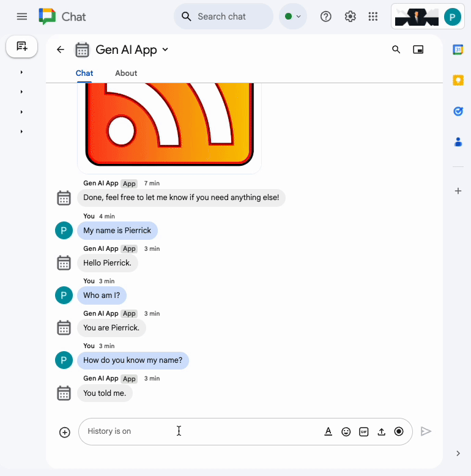The height and width of the screenshot is (476, 471).
Task: Open Google Tasks side panel
Action: pyautogui.click(x=458, y=111)
